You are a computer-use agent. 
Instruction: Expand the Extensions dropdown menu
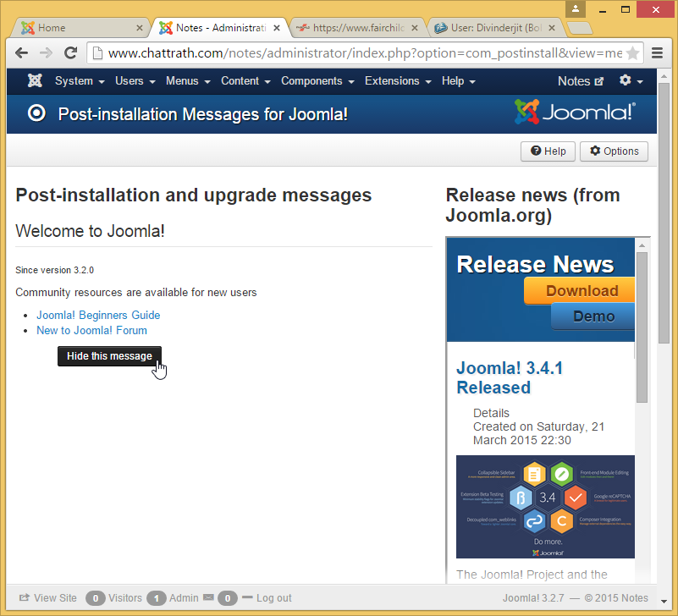[398, 81]
